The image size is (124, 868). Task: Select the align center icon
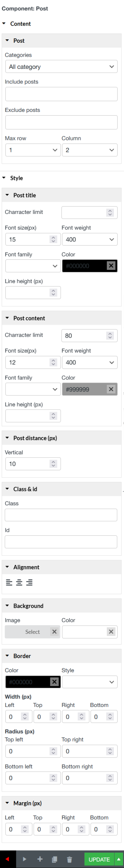coord(19,583)
